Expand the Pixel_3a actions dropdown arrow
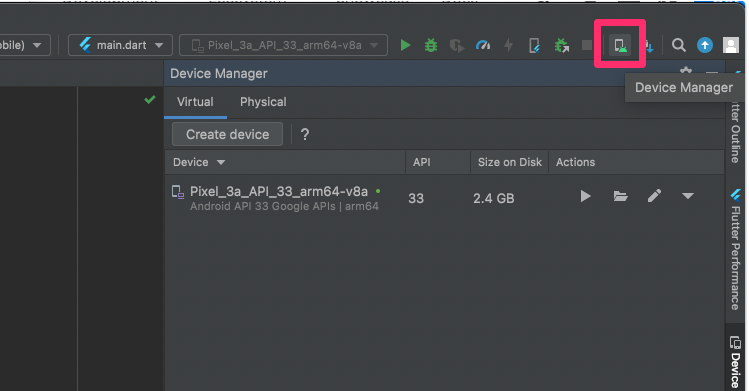The image size is (749, 391). 688,196
